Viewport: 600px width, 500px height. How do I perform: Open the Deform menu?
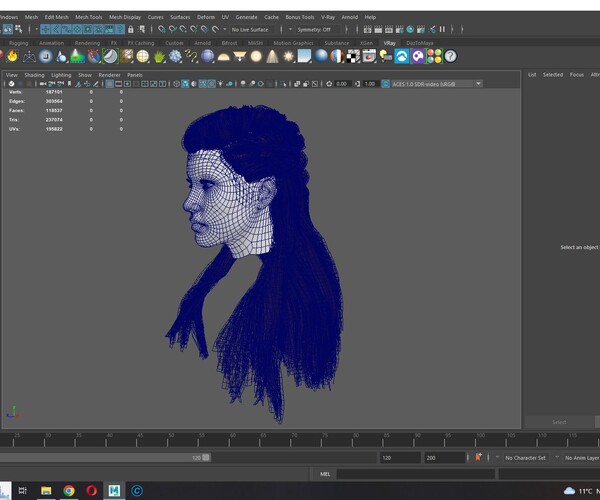[206, 17]
